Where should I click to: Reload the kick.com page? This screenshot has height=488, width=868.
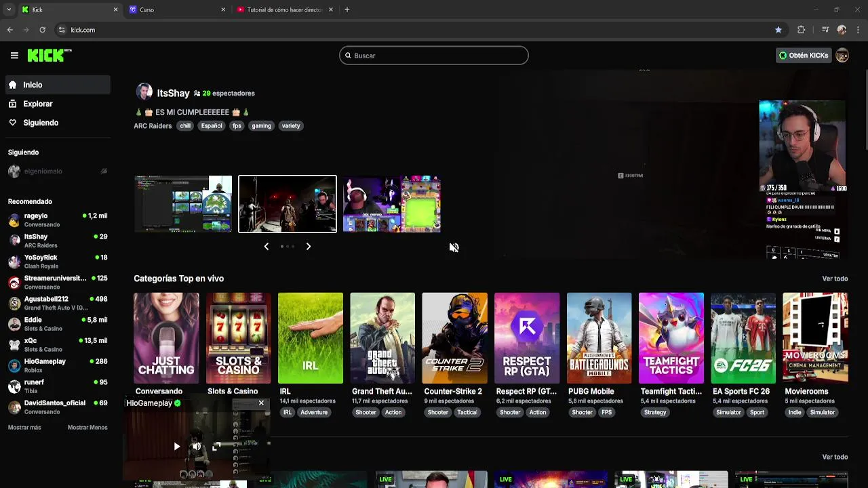pyautogui.click(x=42, y=30)
